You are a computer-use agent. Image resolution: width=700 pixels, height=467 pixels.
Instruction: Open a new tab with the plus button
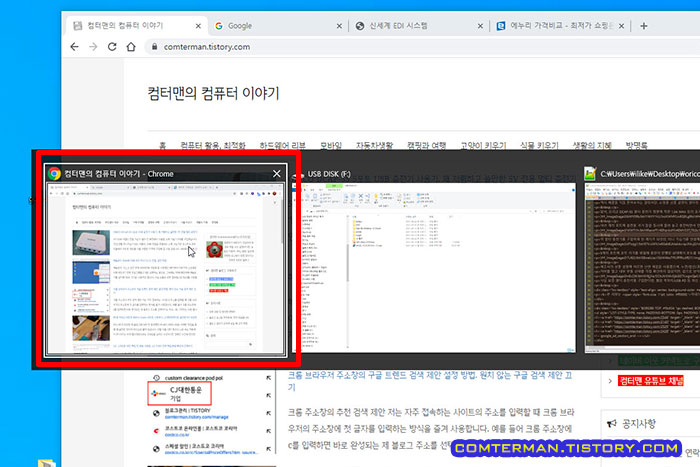pyautogui.click(x=643, y=26)
